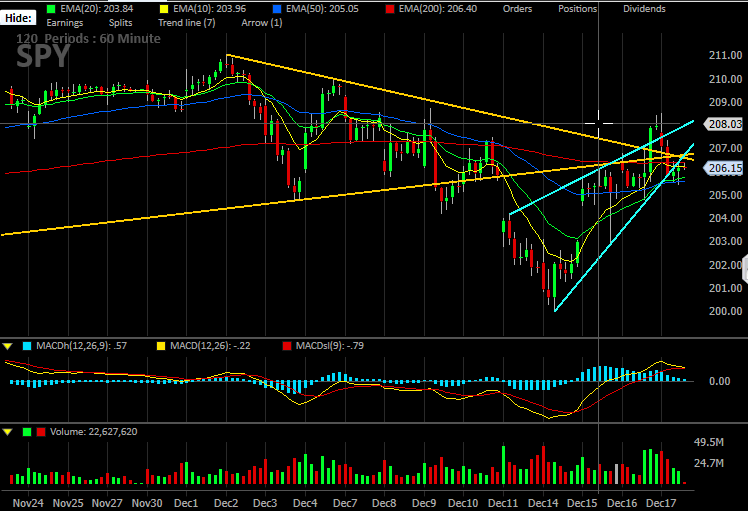This screenshot has height=511, width=748.
Task: Hide the EMA(20): 203.84 indicator label
Action: [x=97, y=9]
